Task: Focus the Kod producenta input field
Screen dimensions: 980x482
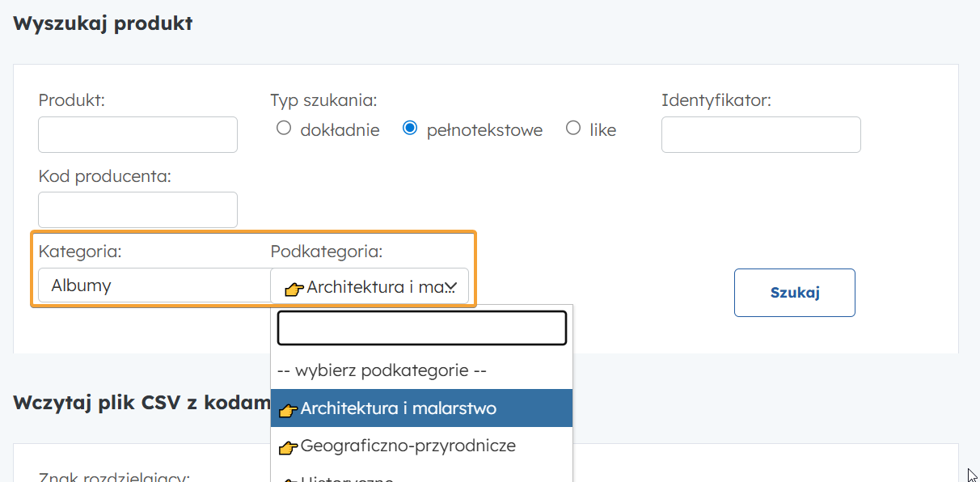Action: (x=137, y=210)
